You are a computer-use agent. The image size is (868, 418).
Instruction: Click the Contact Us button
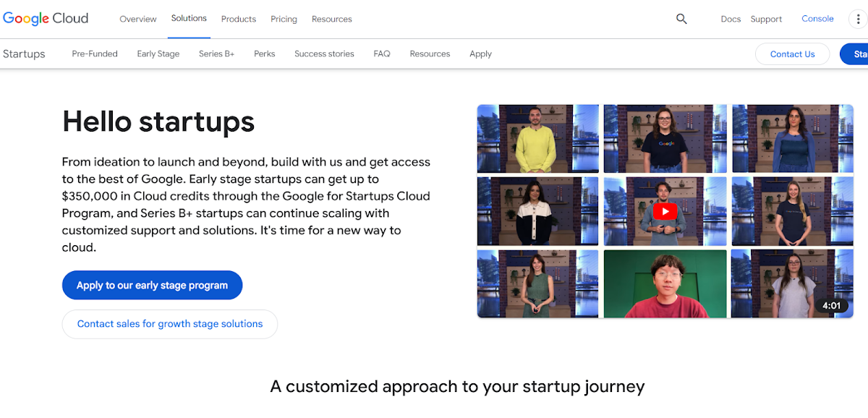coord(792,54)
